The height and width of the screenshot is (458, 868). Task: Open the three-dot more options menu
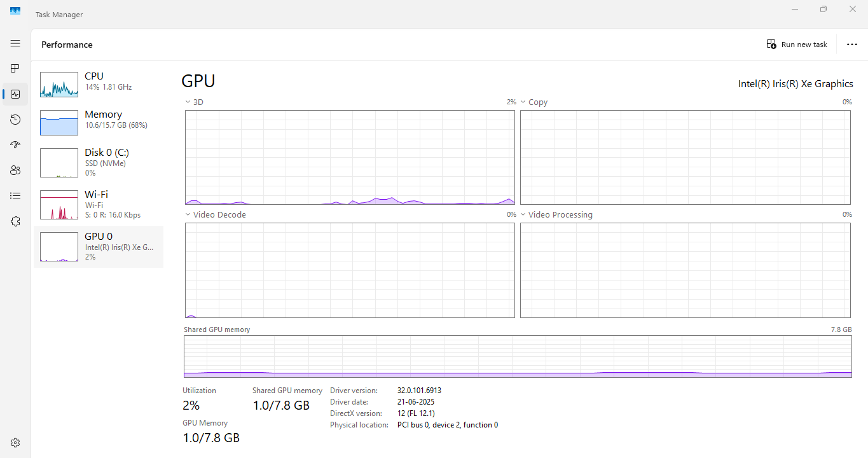click(x=852, y=45)
